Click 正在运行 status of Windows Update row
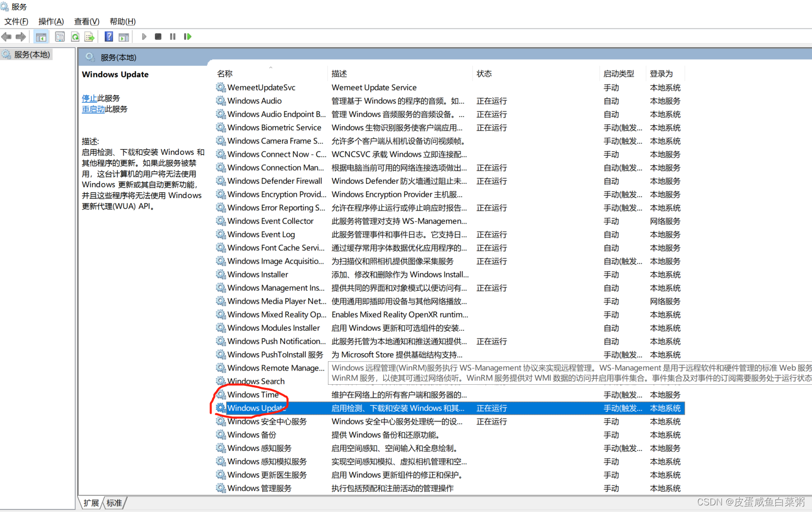812x512 pixels. tap(491, 408)
